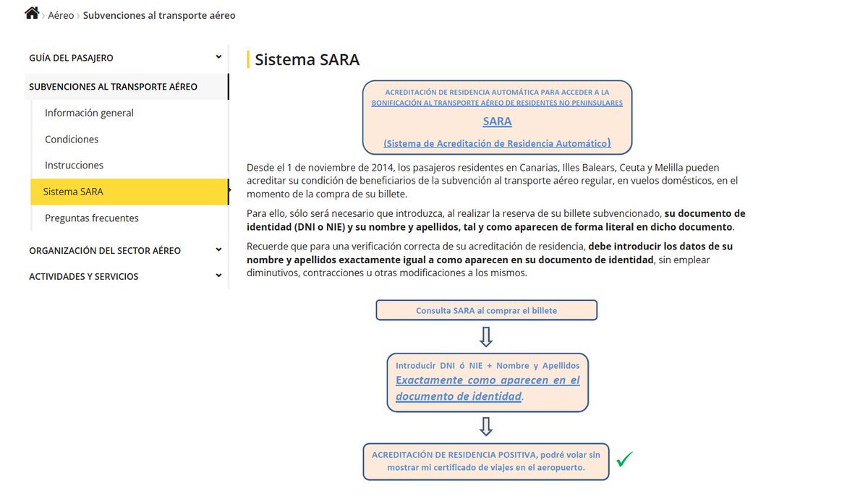868x496 pixels.
Task: Open the Instrucciones submenu item
Action: point(74,166)
